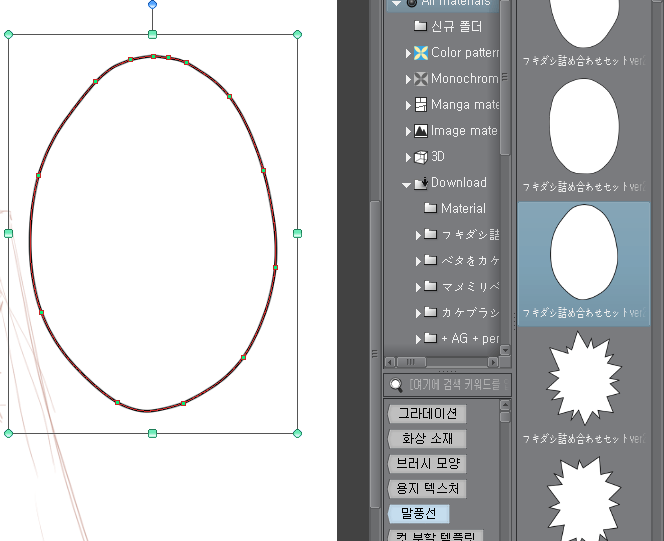The width and height of the screenshot is (664, 541).
Task: Click the Monochromatic pattern folder icon
Action: point(421,79)
